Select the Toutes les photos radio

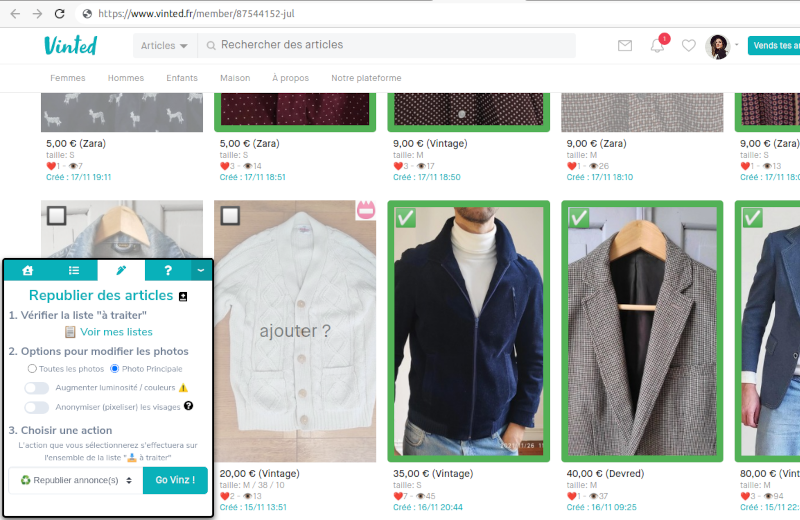click(32, 369)
